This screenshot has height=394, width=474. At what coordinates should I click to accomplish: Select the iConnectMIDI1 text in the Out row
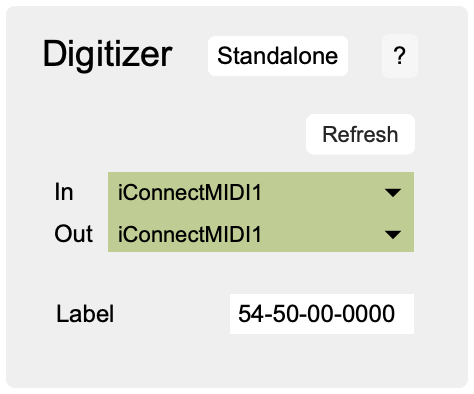[x=189, y=234]
